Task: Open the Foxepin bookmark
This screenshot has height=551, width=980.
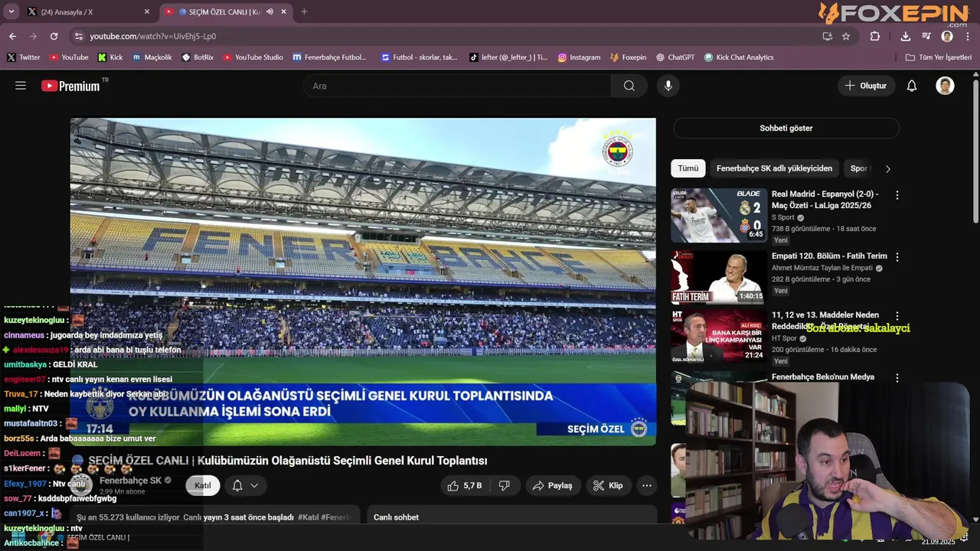Action: coord(628,57)
